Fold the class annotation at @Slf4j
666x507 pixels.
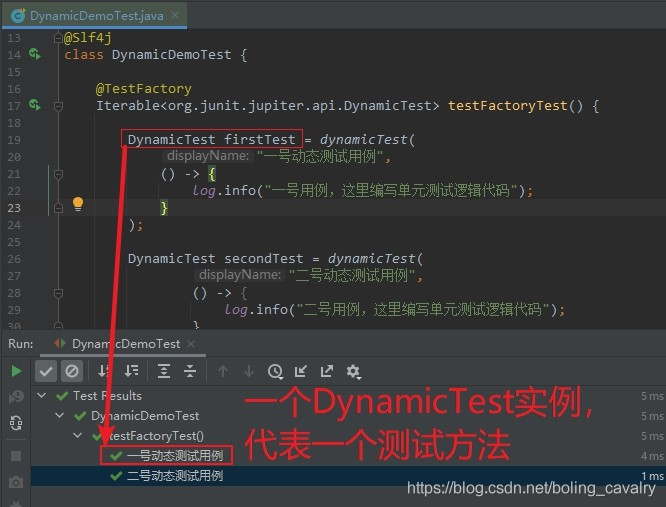[58, 38]
